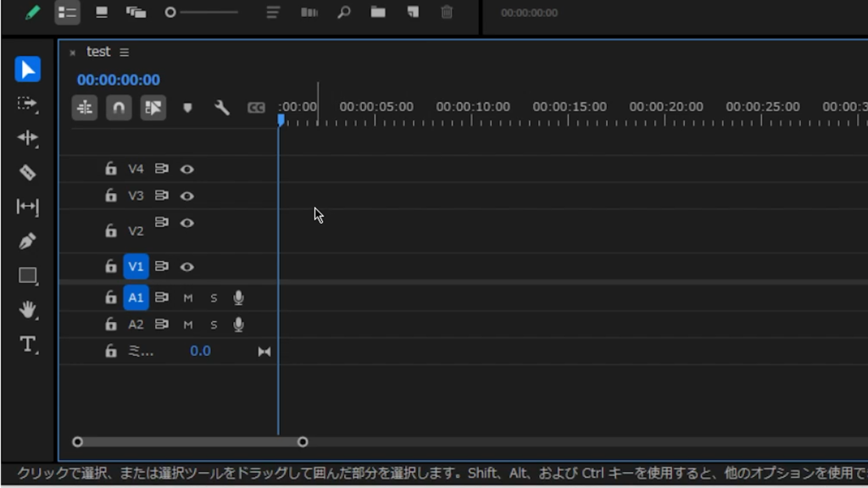Solo track A1
This screenshot has width=868, height=488.
click(214, 298)
